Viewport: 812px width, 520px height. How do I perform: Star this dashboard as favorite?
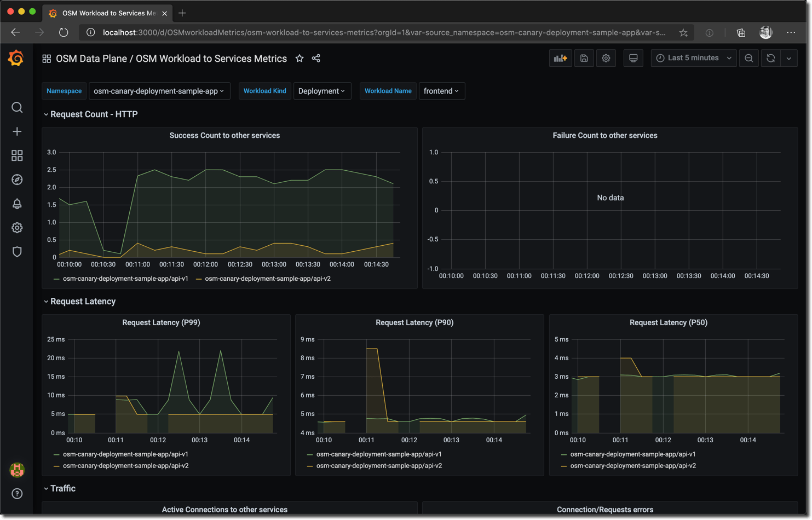click(300, 58)
